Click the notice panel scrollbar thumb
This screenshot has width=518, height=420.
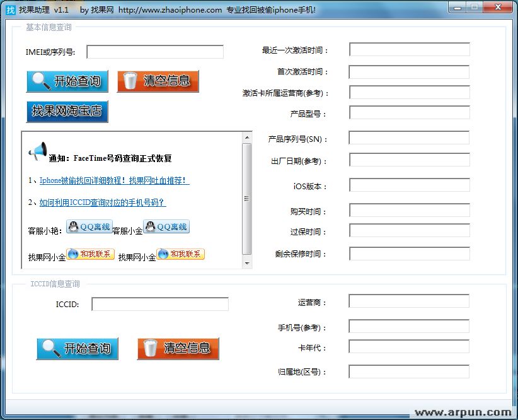pos(247,199)
